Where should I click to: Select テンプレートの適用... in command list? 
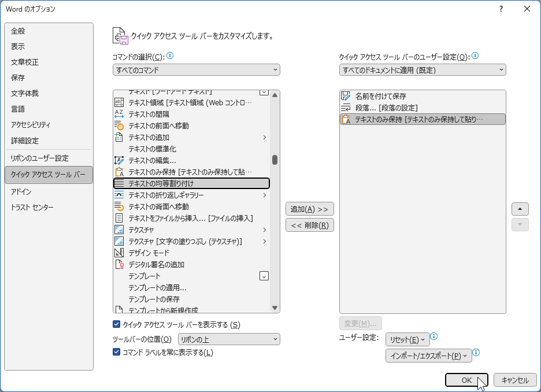click(x=191, y=287)
